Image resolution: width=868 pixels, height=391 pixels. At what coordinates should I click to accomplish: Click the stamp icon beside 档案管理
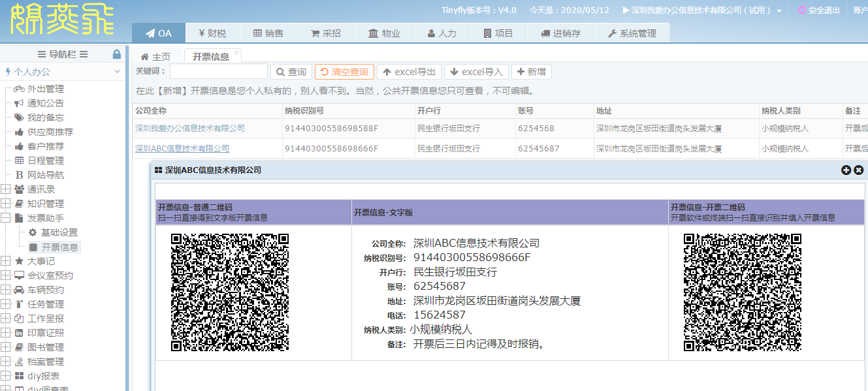pos(19,362)
